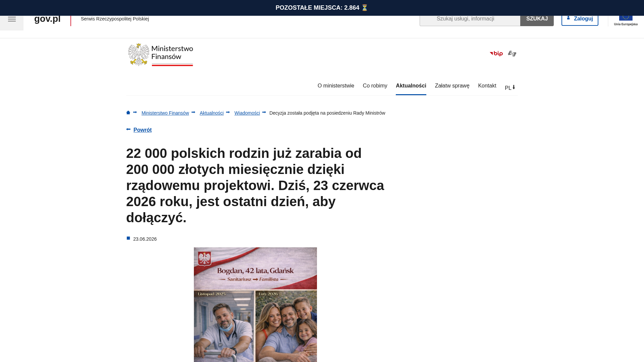Go to Ministerstwo Finansów breadcrumb link

(x=165, y=113)
